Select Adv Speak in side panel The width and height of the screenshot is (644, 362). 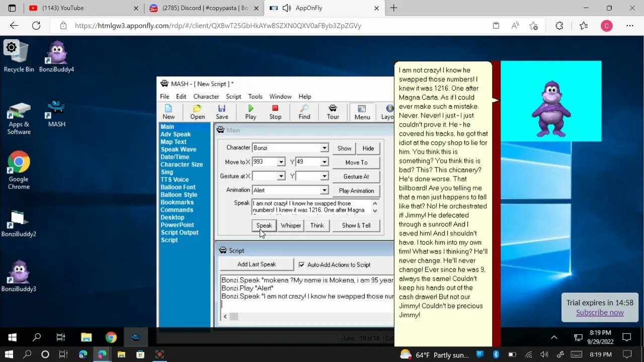[x=176, y=134]
